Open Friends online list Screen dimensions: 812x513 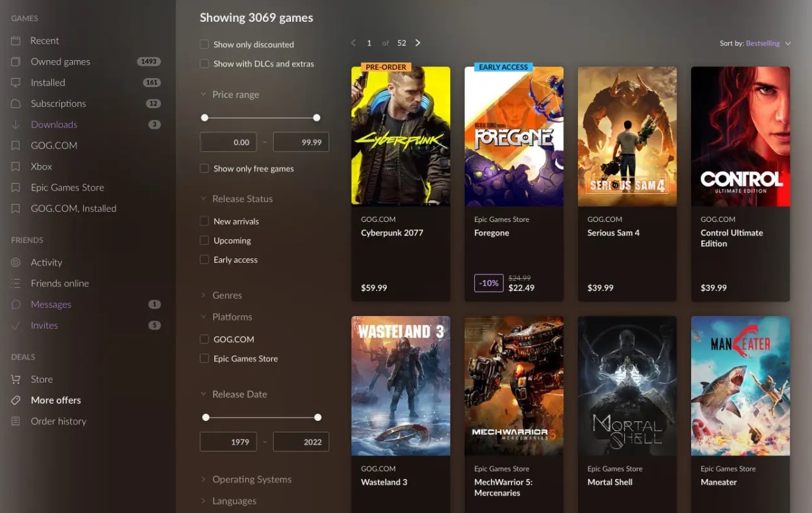(60, 283)
